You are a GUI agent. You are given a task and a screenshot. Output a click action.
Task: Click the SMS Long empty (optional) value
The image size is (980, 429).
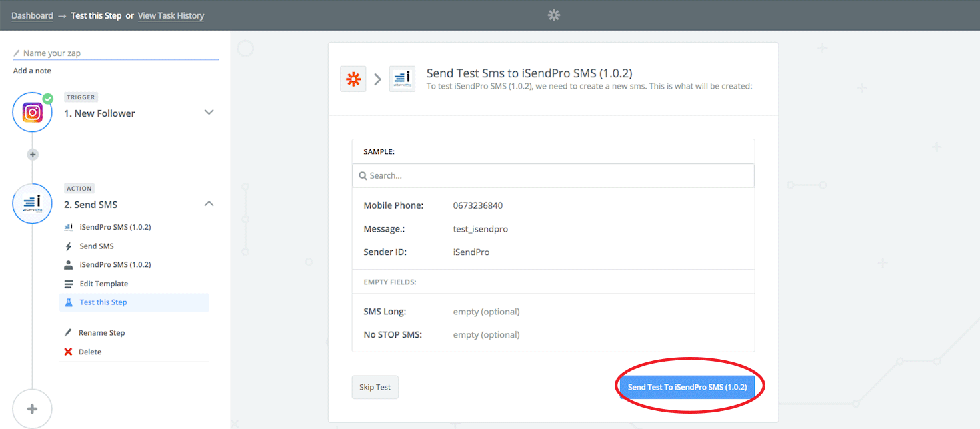point(486,312)
